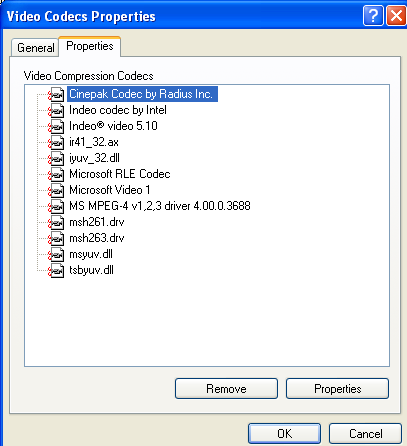The width and height of the screenshot is (407, 446).
Task: Select the icon next to msh261.drv
Action: (x=56, y=223)
